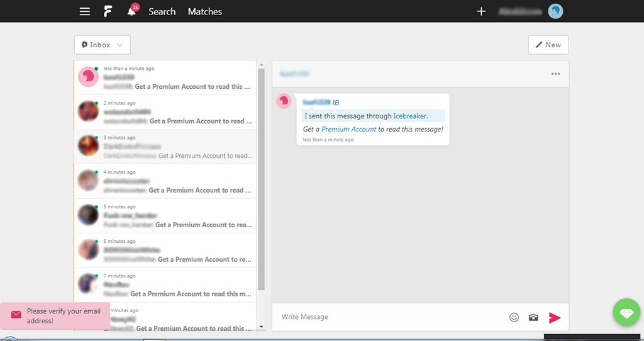The image size is (644, 341).
Task: Follow the Icebreaker link
Action: (410, 116)
